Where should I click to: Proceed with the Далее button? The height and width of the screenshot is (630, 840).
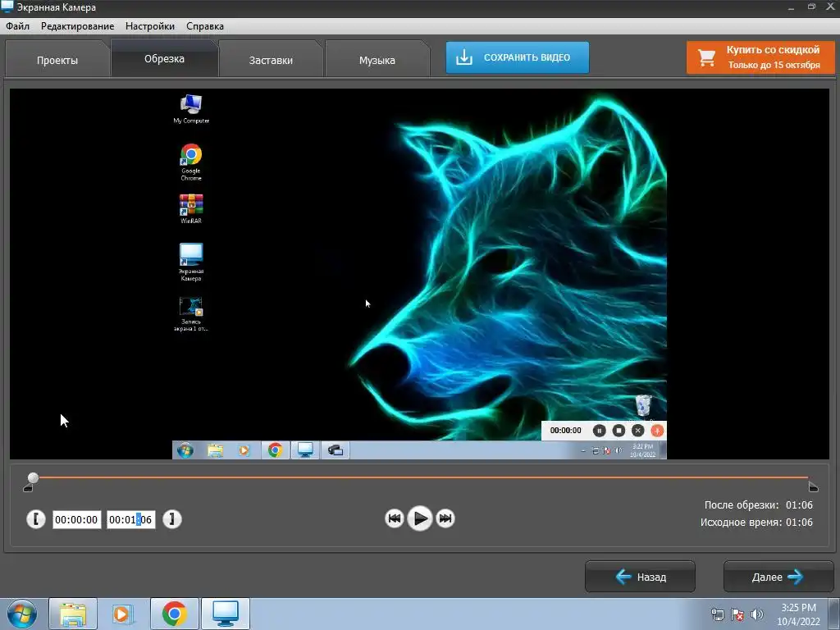click(778, 577)
